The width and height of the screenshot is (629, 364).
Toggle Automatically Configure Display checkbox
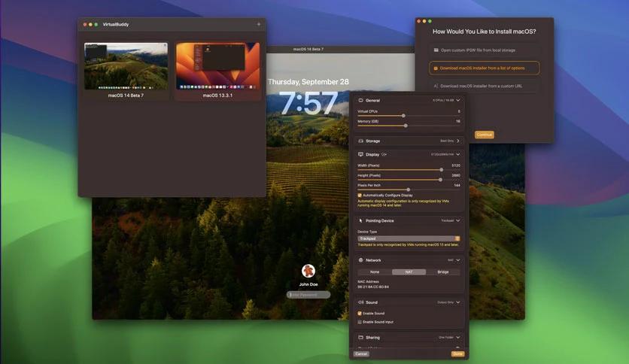(360, 196)
